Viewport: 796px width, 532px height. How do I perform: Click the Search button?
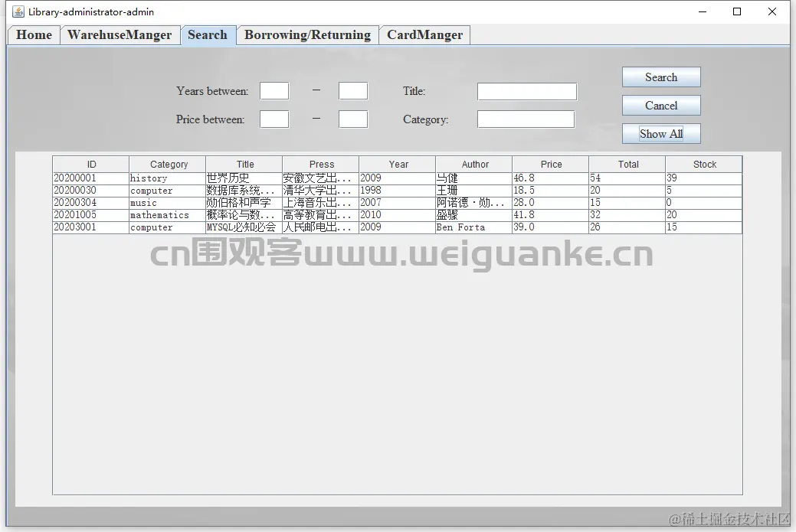click(661, 77)
